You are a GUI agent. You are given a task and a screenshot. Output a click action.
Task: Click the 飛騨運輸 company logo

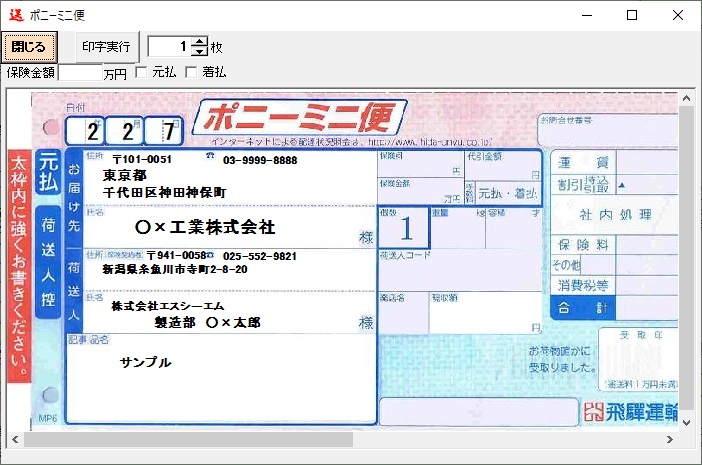630,412
